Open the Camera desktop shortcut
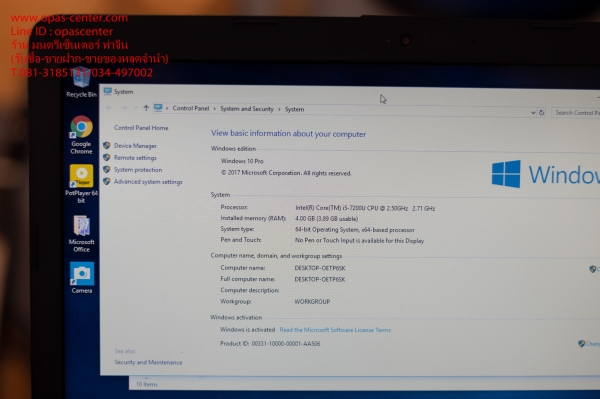 82,278
